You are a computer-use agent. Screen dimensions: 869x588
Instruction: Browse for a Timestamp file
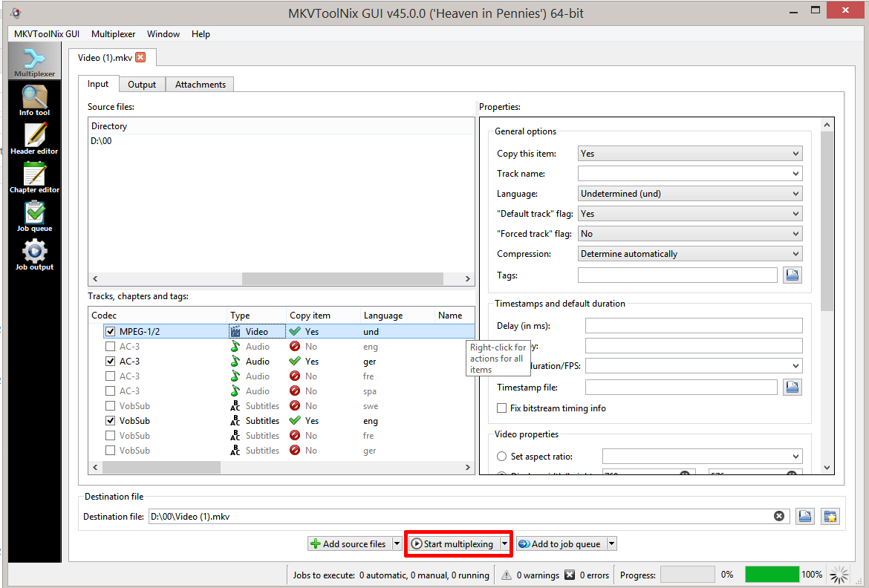tap(792, 387)
